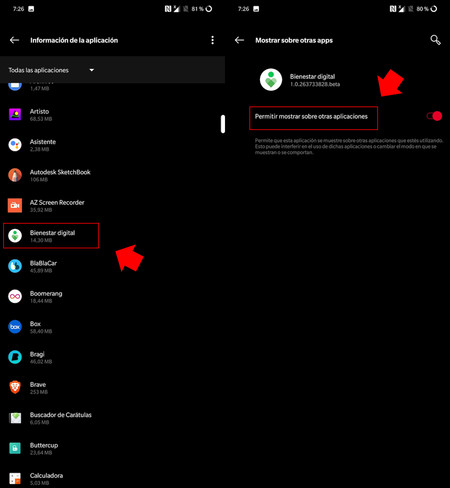Viewport: 450px width, 488px height.
Task: Select the Artisto list entry
Action: pos(112,115)
